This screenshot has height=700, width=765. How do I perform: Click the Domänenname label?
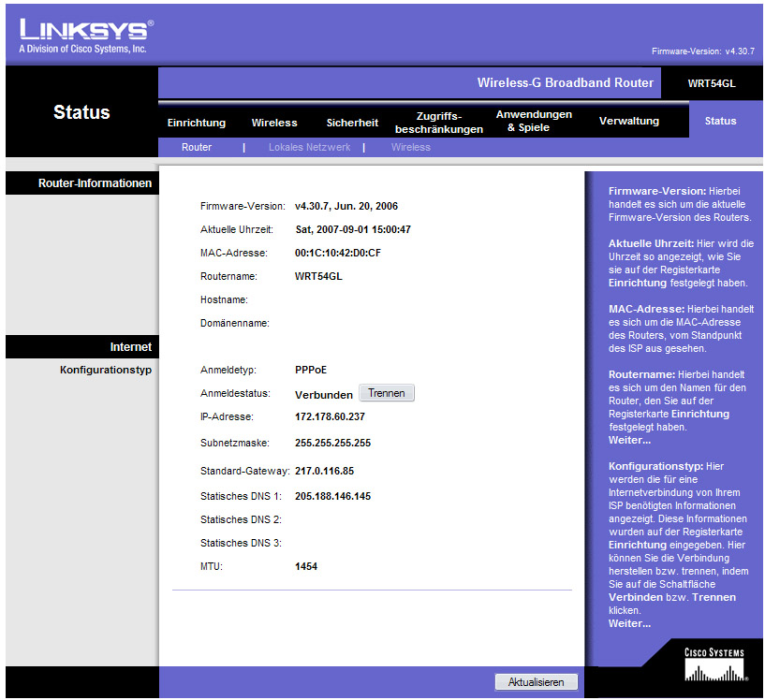(235, 323)
